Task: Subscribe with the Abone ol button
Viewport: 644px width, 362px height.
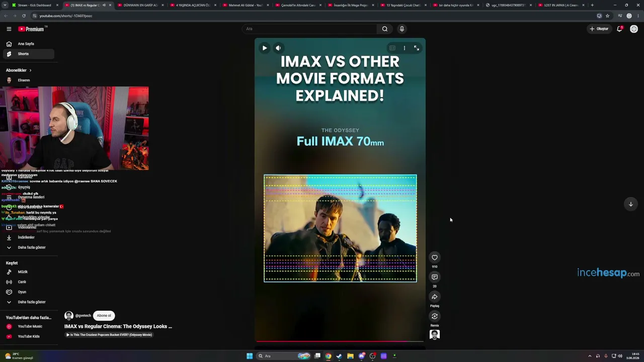Action: click(x=104, y=316)
